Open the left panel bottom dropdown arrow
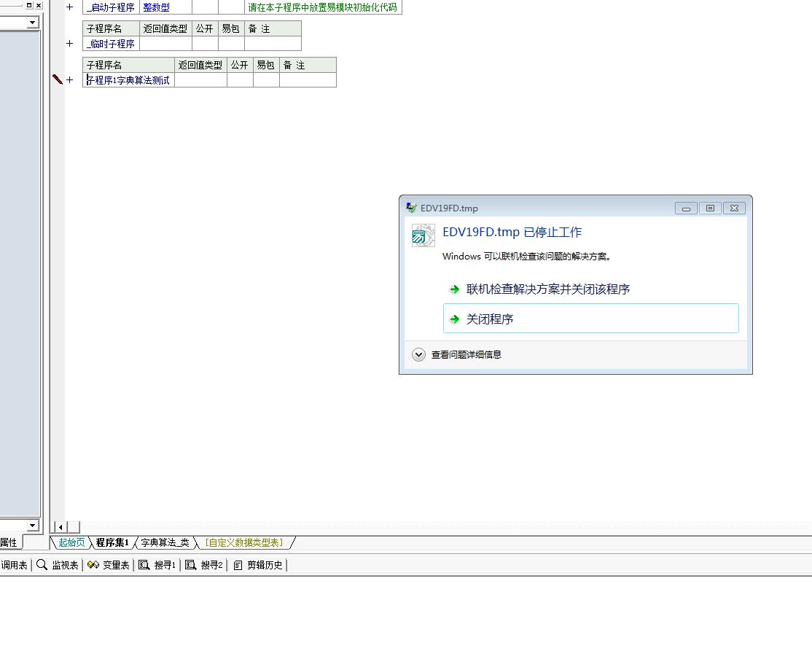Image resolution: width=812 pixels, height=667 pixels. pos(33,525)
